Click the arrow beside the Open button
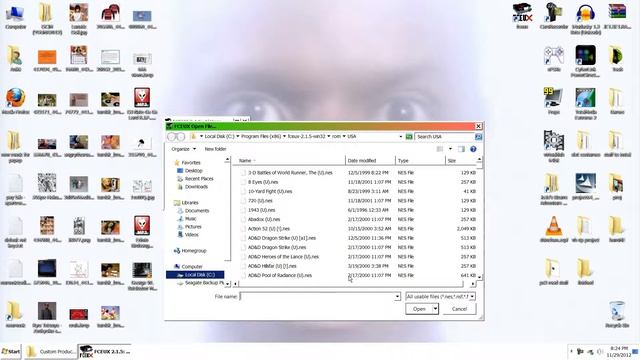The width and height of the screenshot is (640, 360). point(436,309)
